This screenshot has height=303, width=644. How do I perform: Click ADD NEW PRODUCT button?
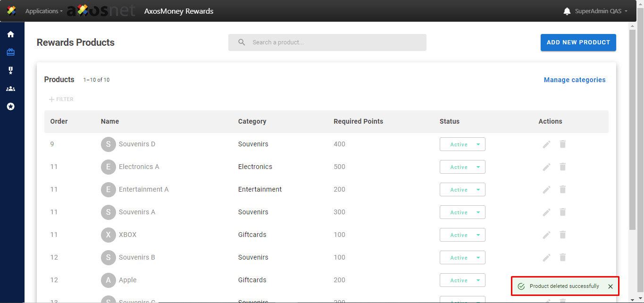tap(578, 42)
